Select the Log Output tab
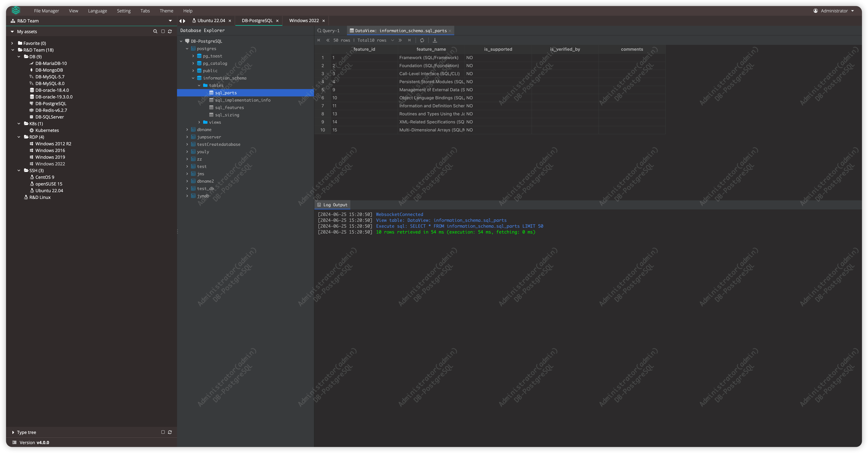Image resolution: width=868 pixels, height=453 pixels. pos(332,205)
